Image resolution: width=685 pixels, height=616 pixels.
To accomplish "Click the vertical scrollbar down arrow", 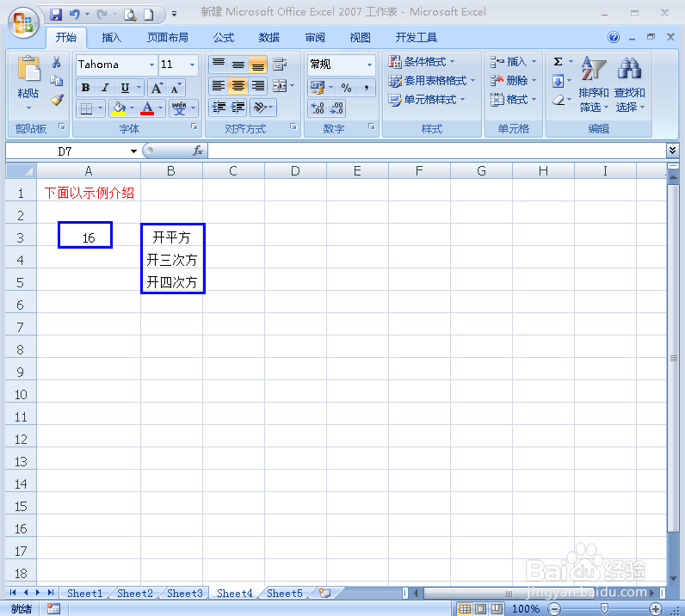I will (673, 579).
